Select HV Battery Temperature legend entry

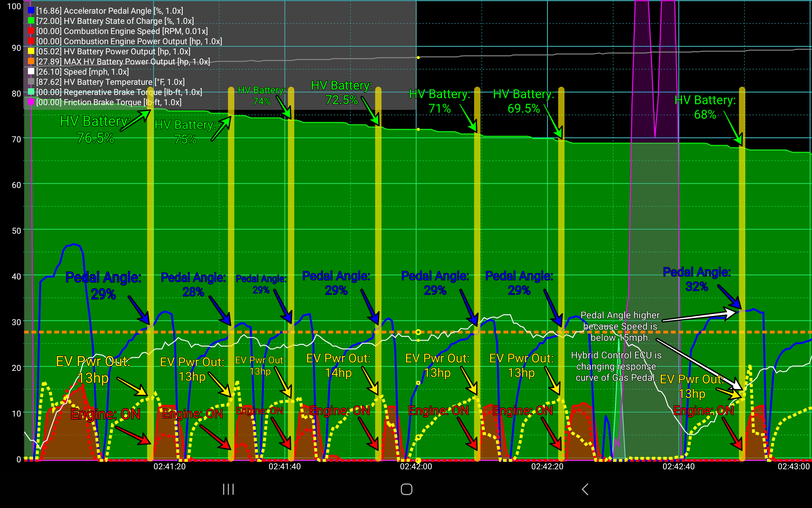pyautogui.click(x=106, y=82)
